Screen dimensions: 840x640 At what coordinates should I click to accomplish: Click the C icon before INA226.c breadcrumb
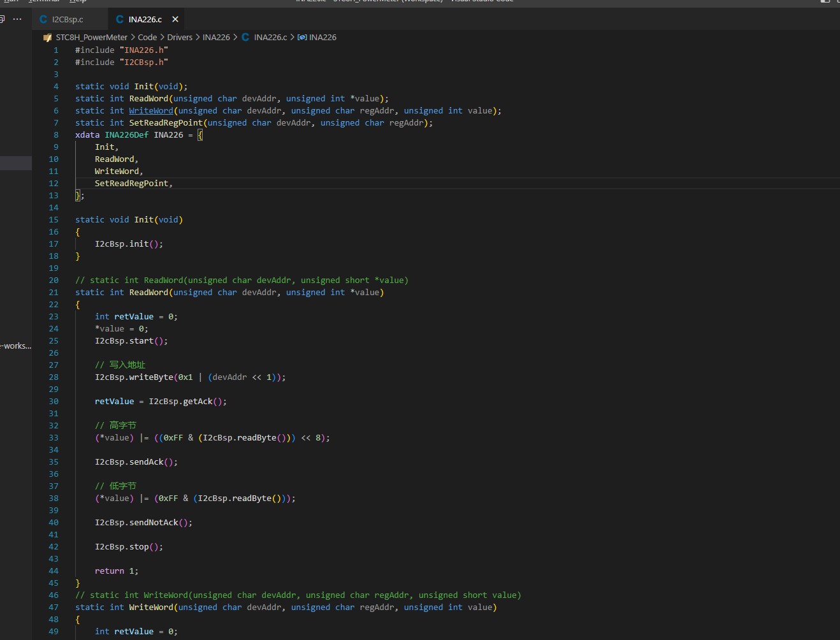click(x=245, y=38)
